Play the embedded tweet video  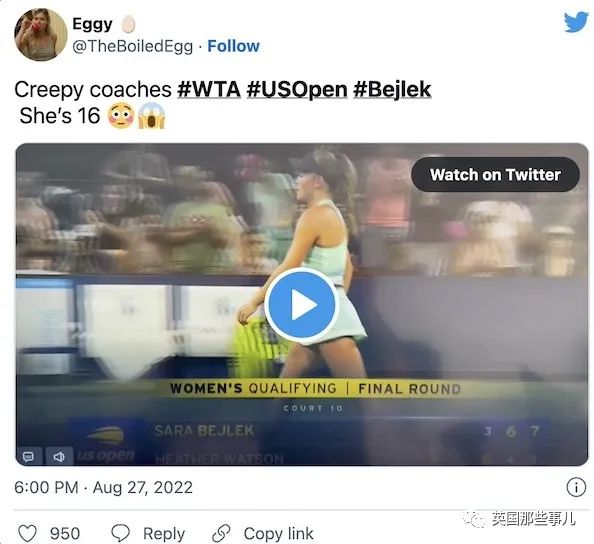[302, 304]
